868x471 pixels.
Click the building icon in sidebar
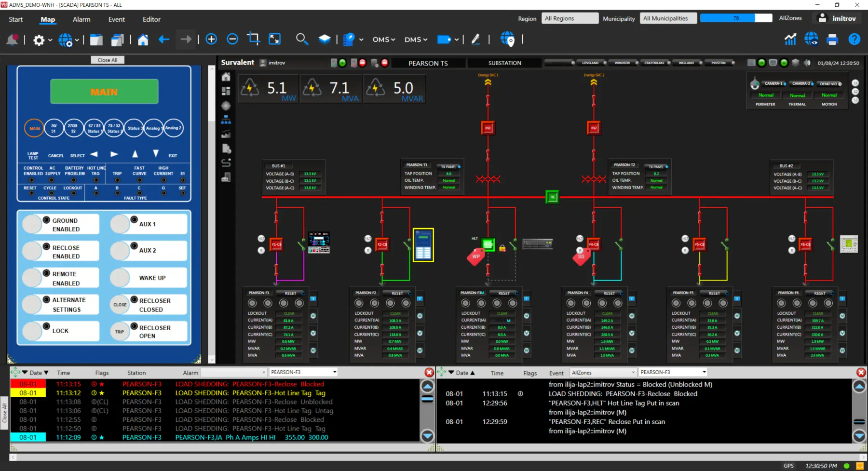[x=226, y=177]
